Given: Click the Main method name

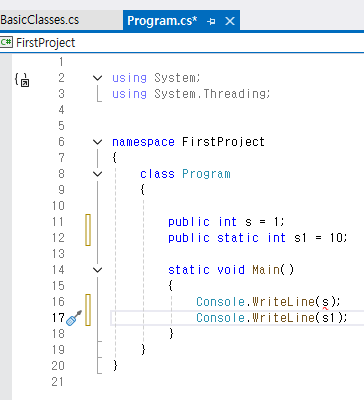Looking at the screenshot, I should 266,270.
